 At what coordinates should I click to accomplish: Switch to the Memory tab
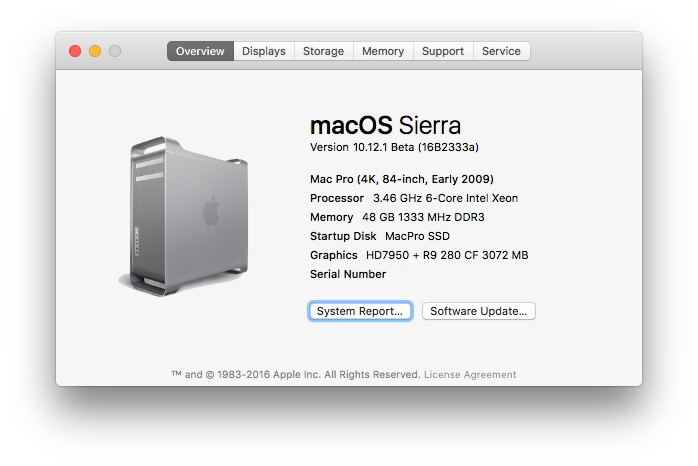(383, 51)
